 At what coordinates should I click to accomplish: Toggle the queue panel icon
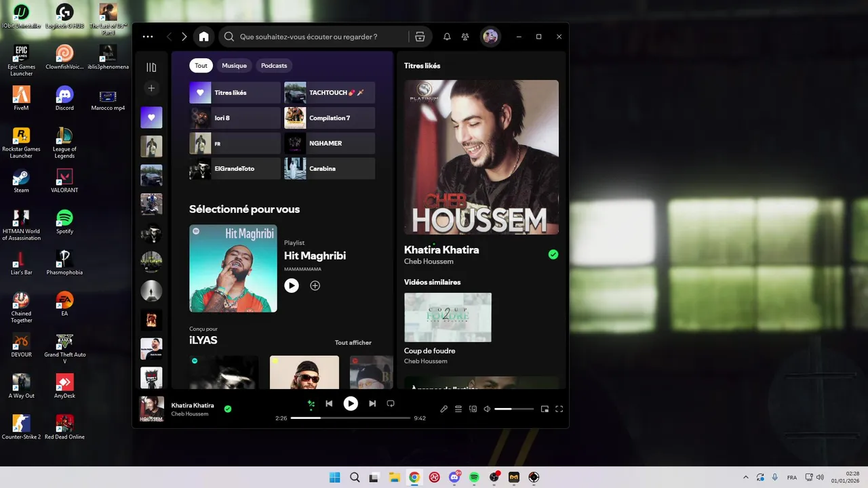(x=458, y=409)
